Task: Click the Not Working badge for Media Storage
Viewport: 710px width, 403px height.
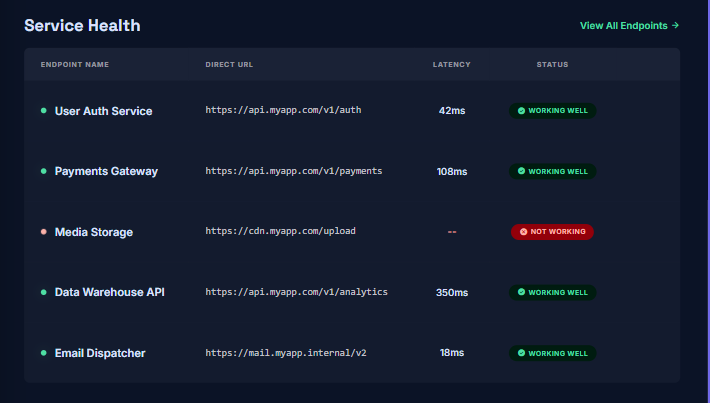Action: pos(552,231)
